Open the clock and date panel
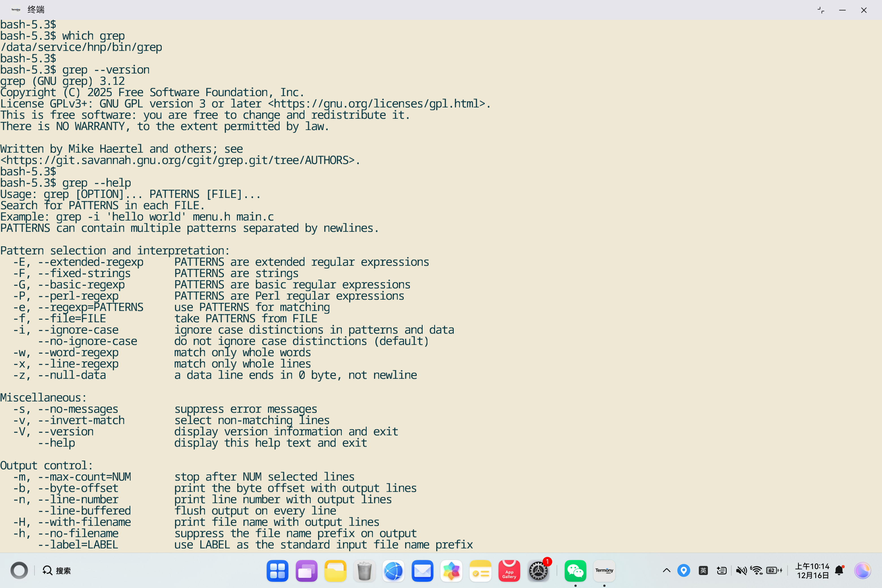 click(812, 570)
